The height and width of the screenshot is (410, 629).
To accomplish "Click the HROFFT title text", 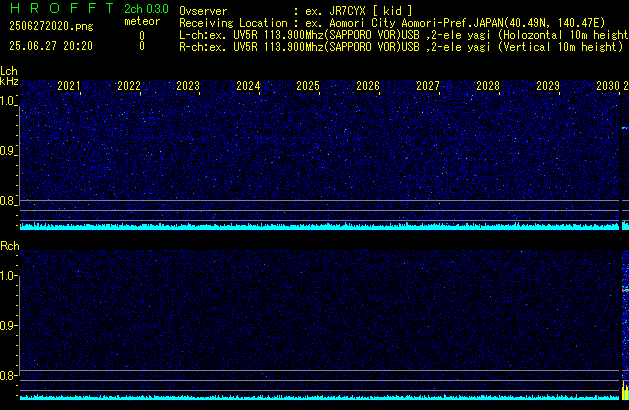I will 62,8.
